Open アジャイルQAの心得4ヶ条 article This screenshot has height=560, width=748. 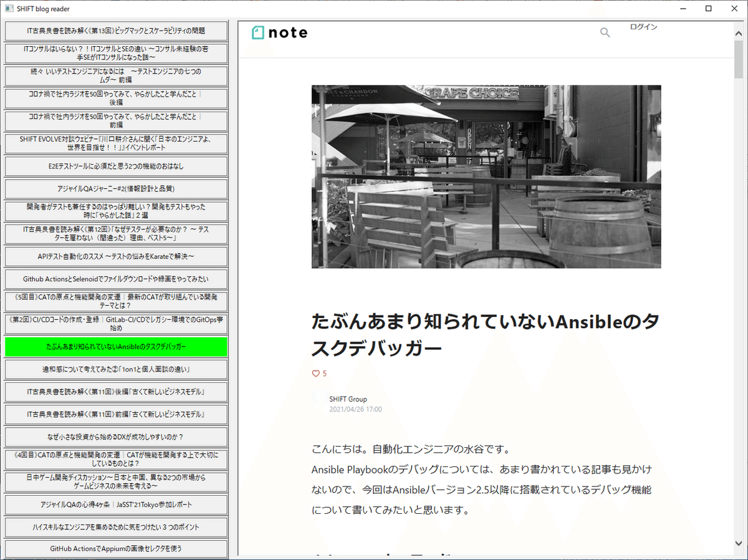click(117, 504)
